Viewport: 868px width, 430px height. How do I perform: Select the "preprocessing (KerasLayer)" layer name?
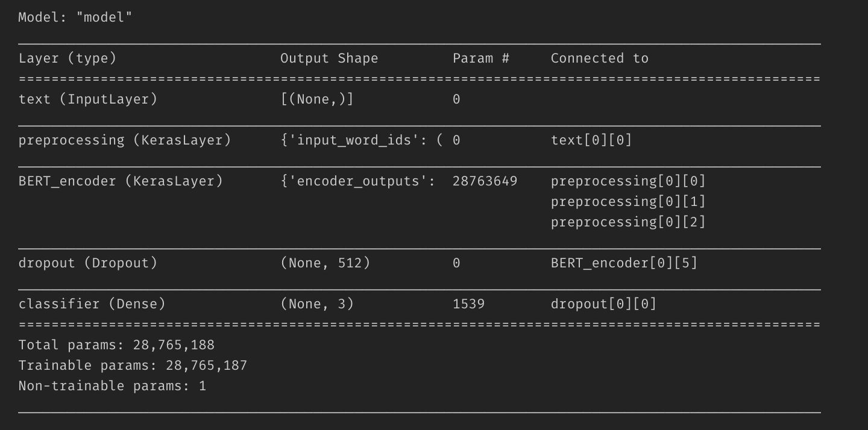(125, 140)
